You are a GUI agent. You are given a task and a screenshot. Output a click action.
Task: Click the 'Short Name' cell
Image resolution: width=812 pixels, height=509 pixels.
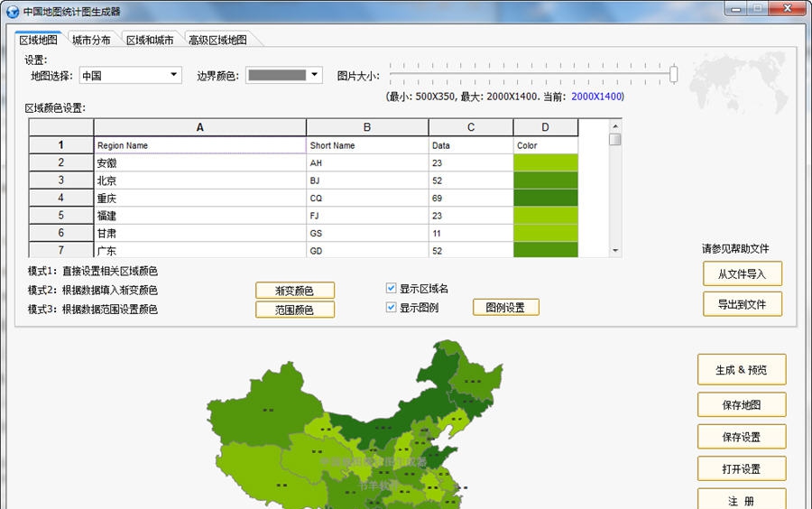point(367,145)
